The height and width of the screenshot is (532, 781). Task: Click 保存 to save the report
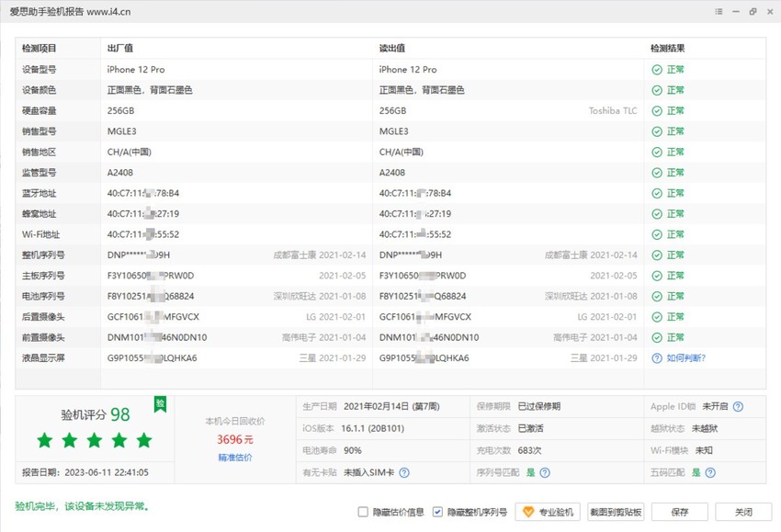[680, 512]
